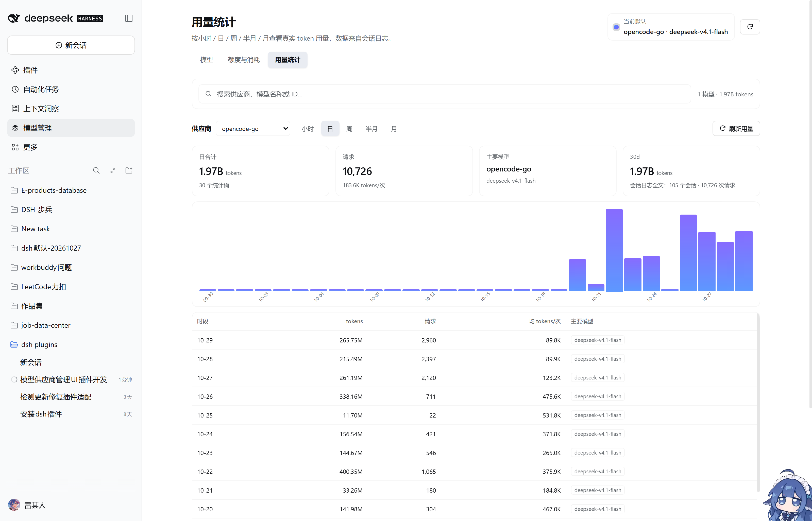The width and height of the screenshot is (812, 521).
Task: Open the 供应商 opencode-go dropdown
Action: tap(253, 129)
